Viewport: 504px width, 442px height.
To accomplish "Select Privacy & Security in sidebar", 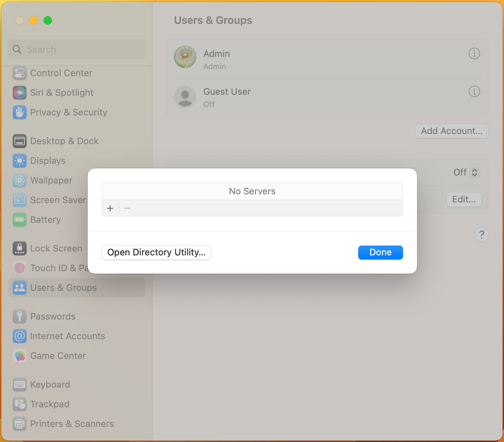I will point(69,112).
